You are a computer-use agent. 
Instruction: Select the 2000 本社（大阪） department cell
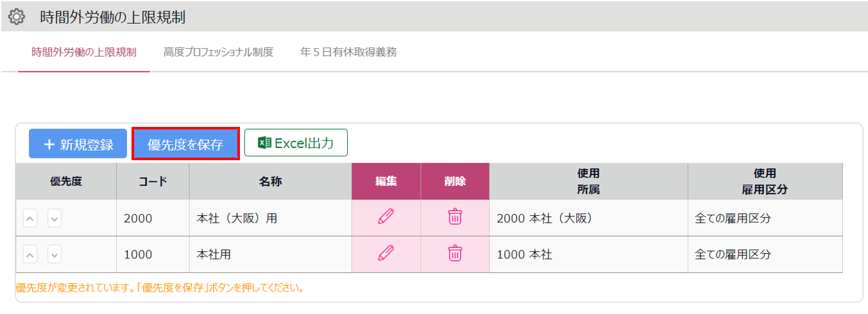pyautogui.click(x=588, y=218)
